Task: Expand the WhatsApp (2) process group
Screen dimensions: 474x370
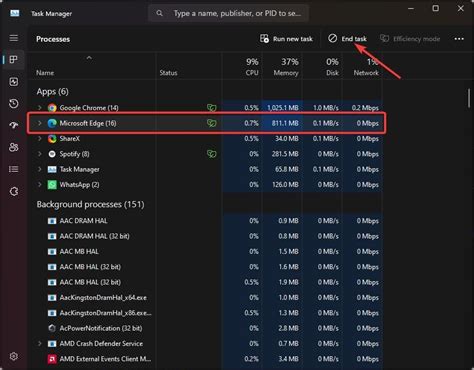Action: 40,184
